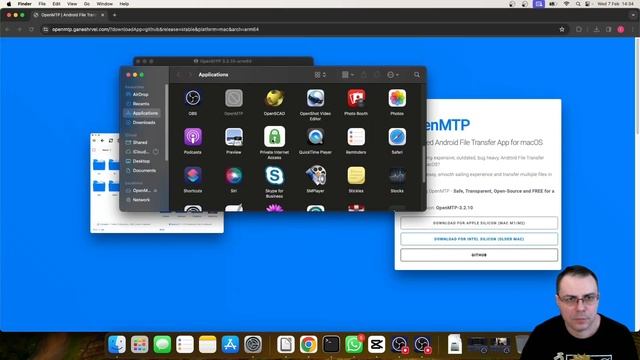Screen dimensions: 640x360
Task: Bookmark page with Chrome star icon
Action: tap(562, 29)
